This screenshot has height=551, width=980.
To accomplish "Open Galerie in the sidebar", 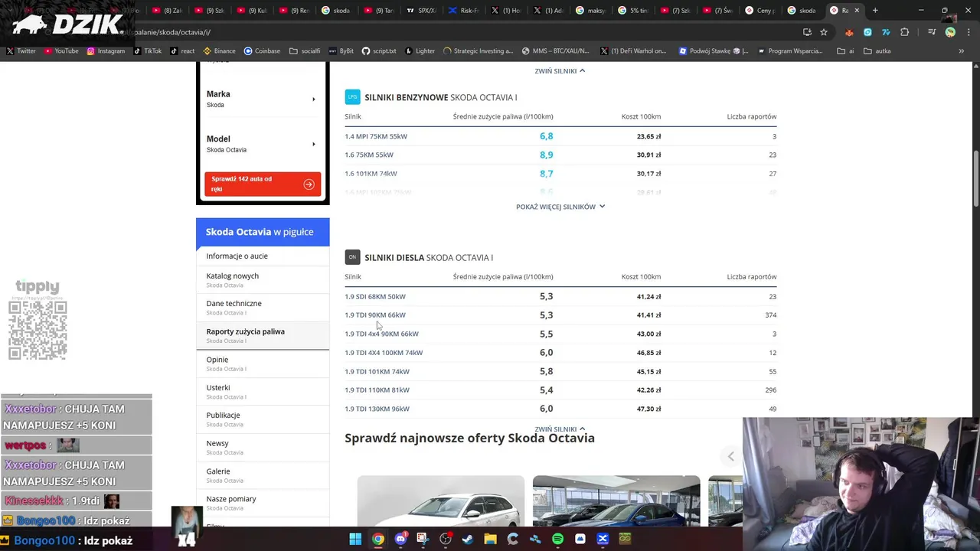I will (x=262, y=474).
